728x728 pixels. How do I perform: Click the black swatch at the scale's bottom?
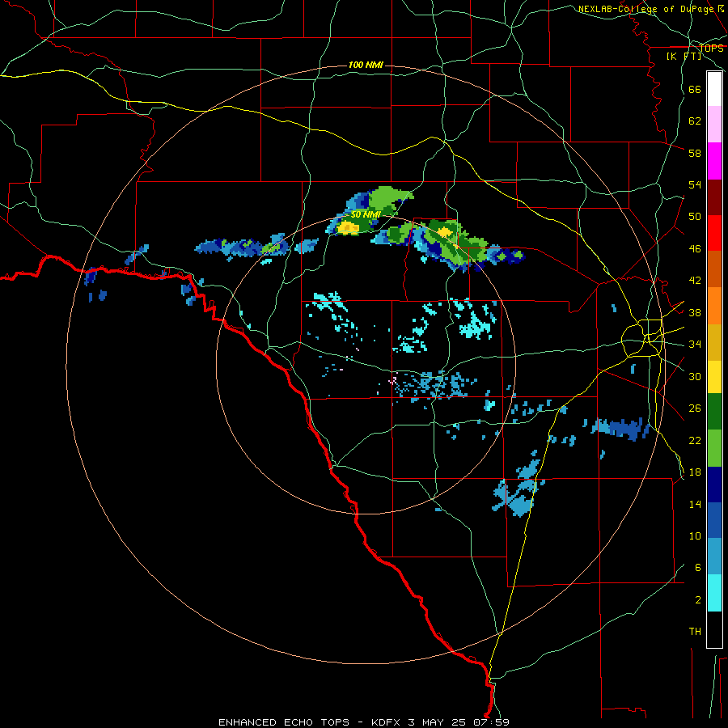pyautogui.click(x=714, y=629)
